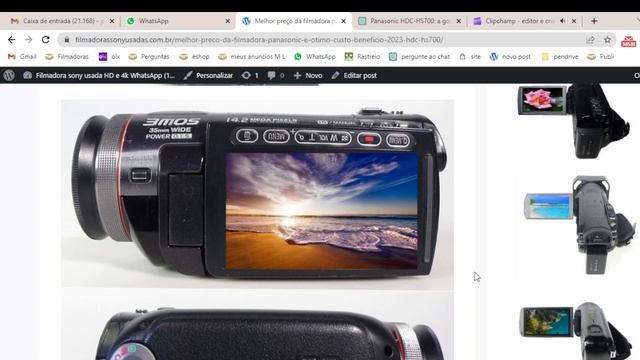The height and width of the screenshot is (360, 640).
Task: Open the Gmail bookmark
Action: coord(22,56)
